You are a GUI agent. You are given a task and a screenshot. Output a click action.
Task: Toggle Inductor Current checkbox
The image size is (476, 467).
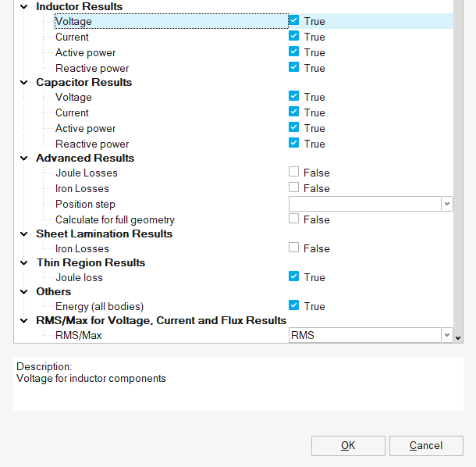(x=293, y=37)
